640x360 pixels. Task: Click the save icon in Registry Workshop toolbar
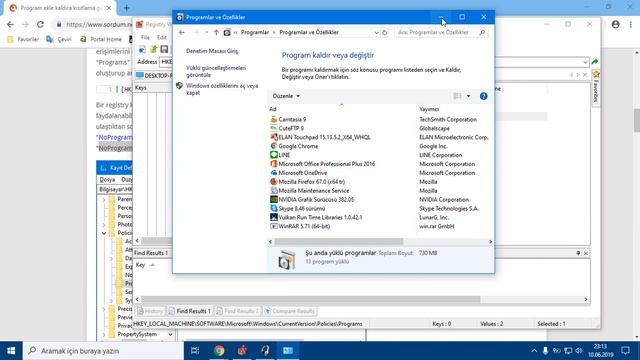coord(164,49)
